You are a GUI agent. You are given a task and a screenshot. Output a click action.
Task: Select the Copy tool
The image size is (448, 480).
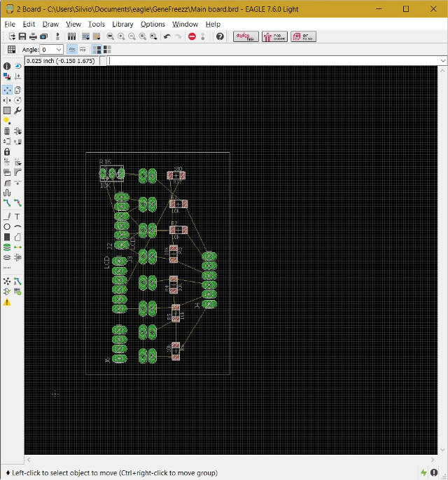17,90
